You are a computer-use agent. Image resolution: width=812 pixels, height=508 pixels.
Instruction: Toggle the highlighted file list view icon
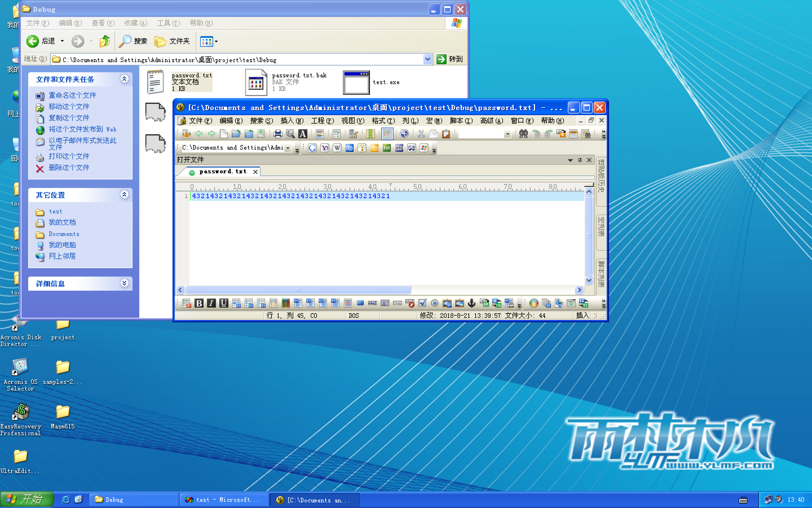387,134
